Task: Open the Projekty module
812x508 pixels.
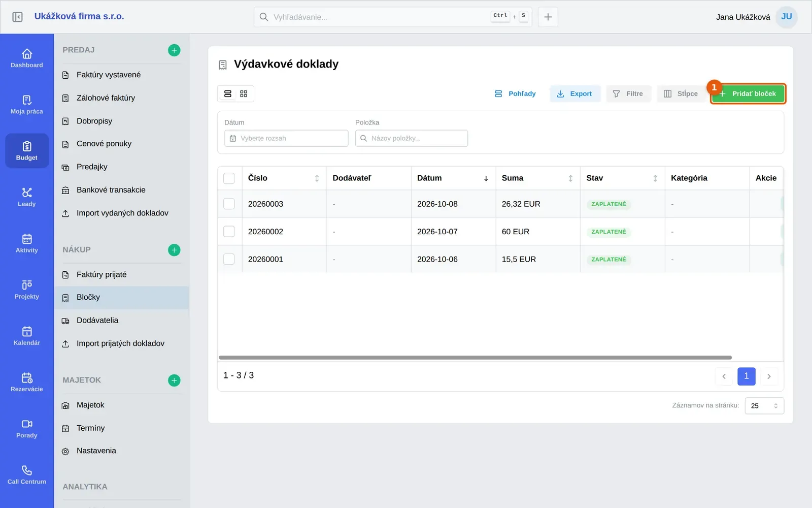Action: [x=27, y=290]
